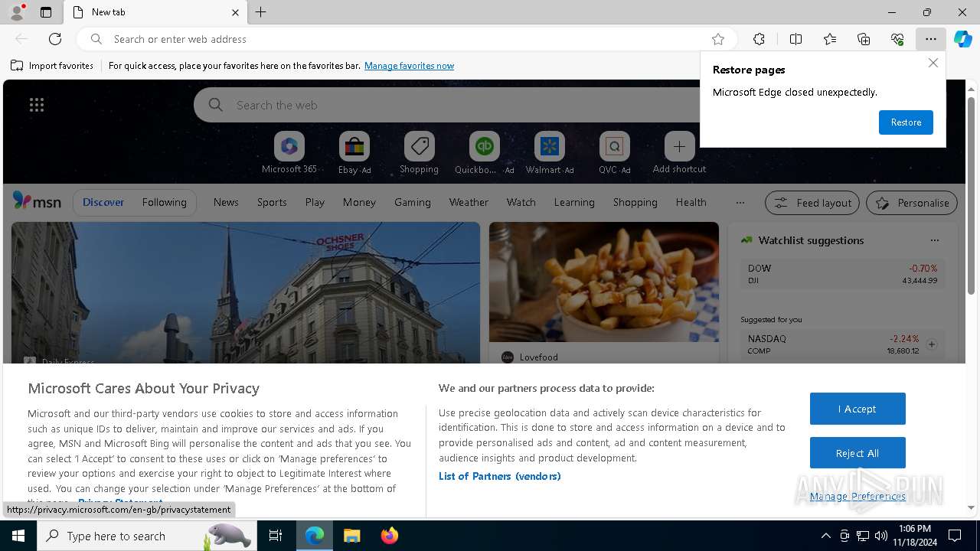Image resolution: width=980 pixels, height=551 pixels.
Task: Reload the page with the refresh icon
Action: [55, 39]
